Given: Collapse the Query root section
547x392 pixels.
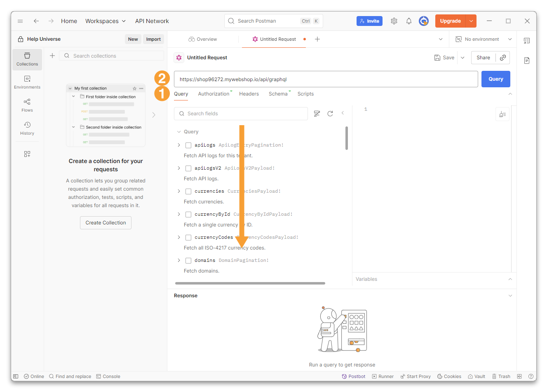Looking at the screenshot, I should click(179, 132).
